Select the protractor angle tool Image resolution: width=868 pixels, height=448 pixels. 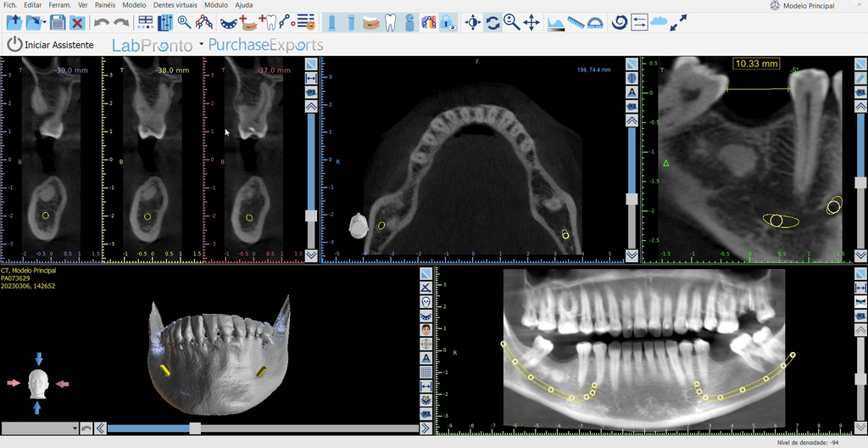click(x=595, y=23)
